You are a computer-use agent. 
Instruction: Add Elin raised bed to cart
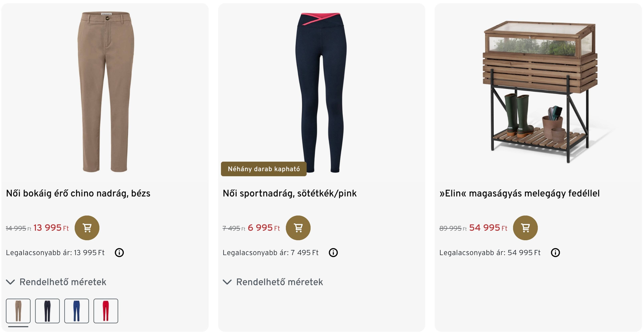[525, 228]
